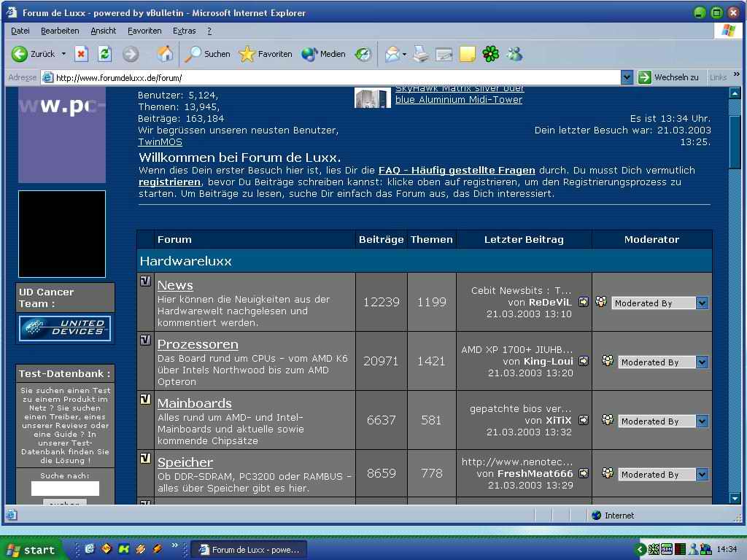This screenshot has height=560, width=747.
Task: Open the Datei menu
Action: coord(20,31)
